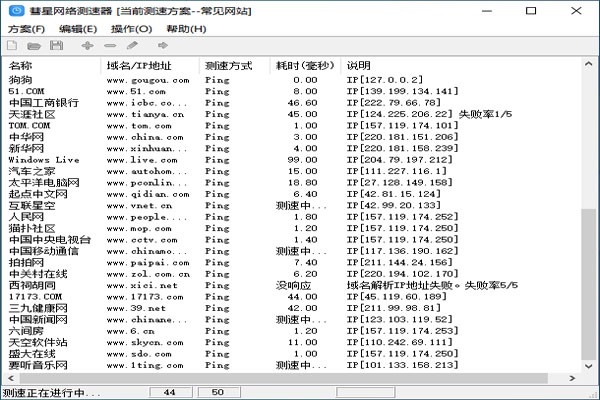This screenshot has width=600, height=400.
Task: Select the Windows Live row
Action: click(x=293, y=160)
